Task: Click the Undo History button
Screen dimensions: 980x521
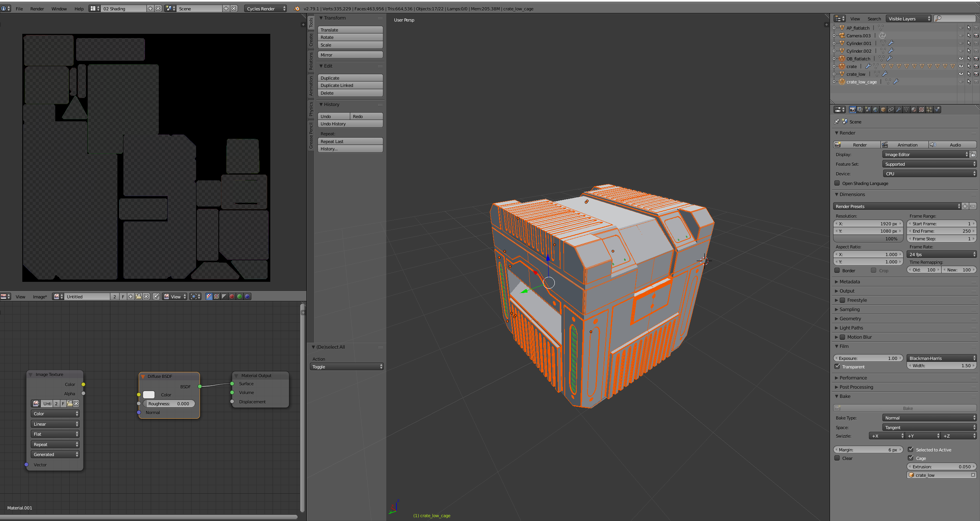Action: click(350, 124)
